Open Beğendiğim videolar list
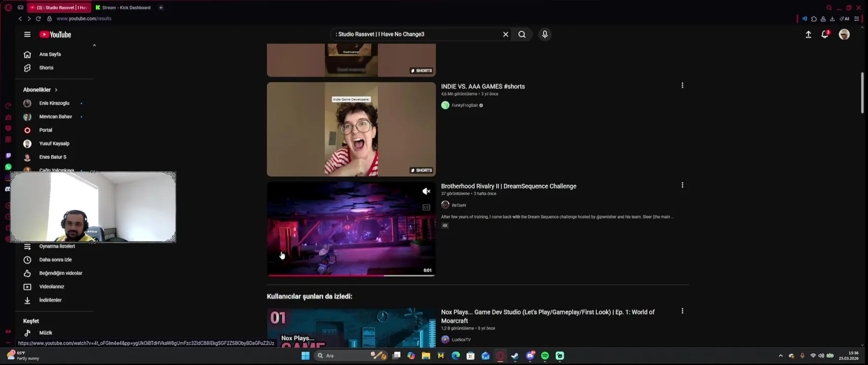 coord(60,273)
